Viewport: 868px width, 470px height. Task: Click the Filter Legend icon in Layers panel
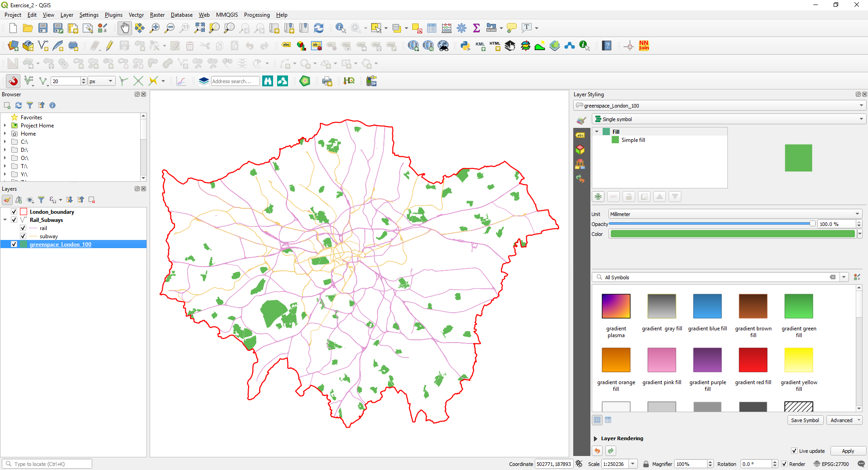pos(41,200)
